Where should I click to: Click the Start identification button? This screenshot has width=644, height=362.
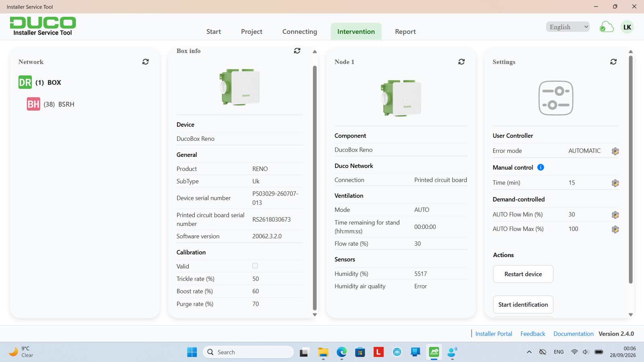[523, 304]
